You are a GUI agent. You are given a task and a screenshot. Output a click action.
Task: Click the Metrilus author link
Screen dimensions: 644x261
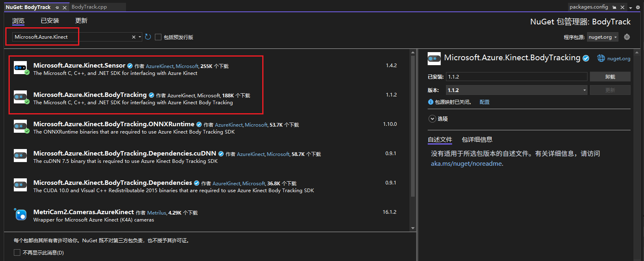[157, 213]
